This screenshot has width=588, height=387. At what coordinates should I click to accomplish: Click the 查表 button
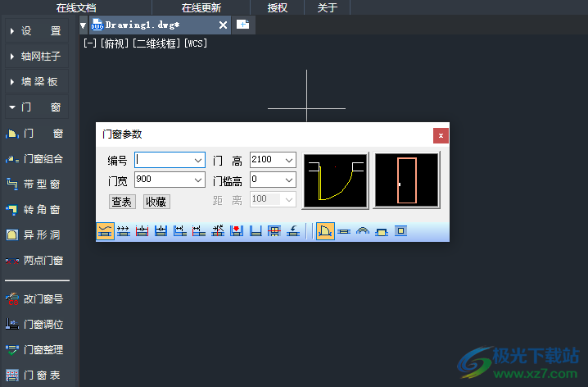(x=122, y=202)
